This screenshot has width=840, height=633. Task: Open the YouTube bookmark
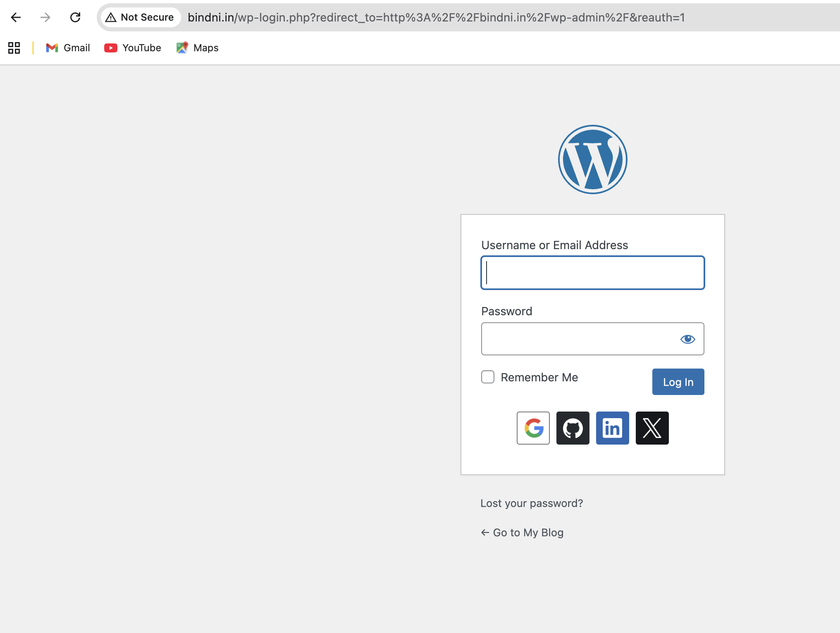[x=133, y=48]
